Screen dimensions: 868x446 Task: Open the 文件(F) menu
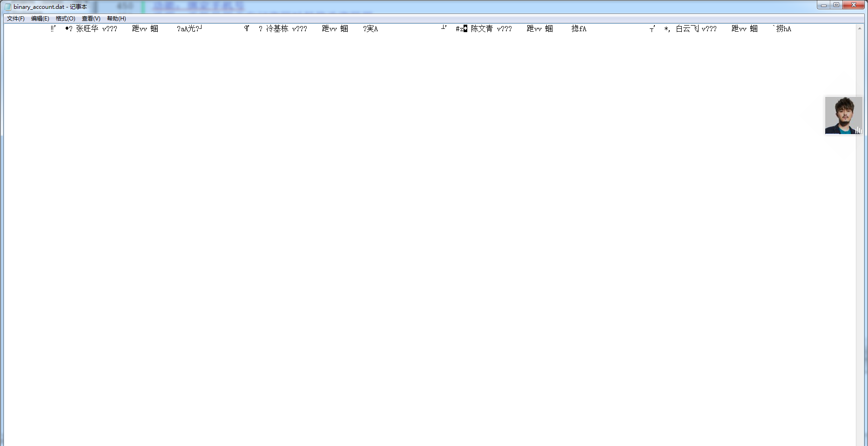[16, 19]
